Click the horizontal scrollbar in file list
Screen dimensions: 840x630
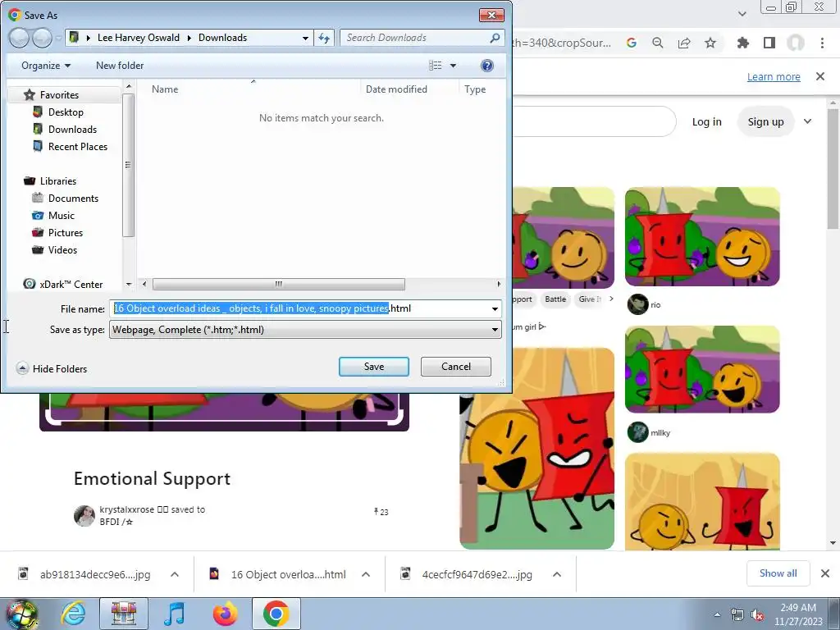pyautogui.click(x=279, y=284)
